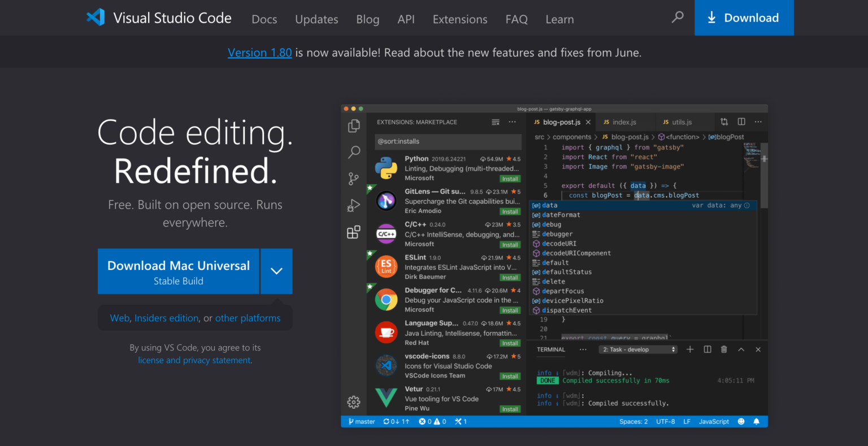
Task: Click the Version 1.80 announcement link
Action: point(259,52)
